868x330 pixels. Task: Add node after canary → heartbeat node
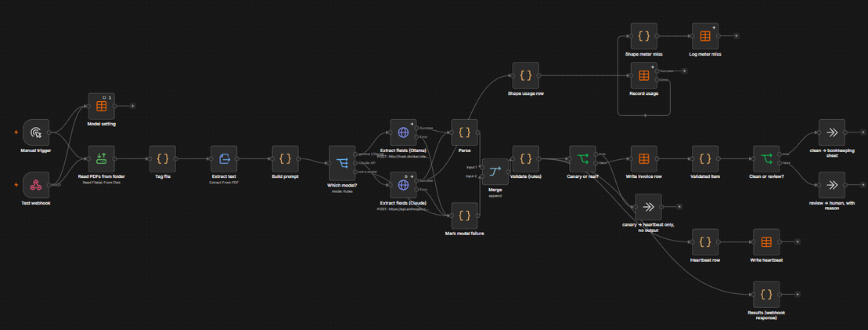pos(679,207)
